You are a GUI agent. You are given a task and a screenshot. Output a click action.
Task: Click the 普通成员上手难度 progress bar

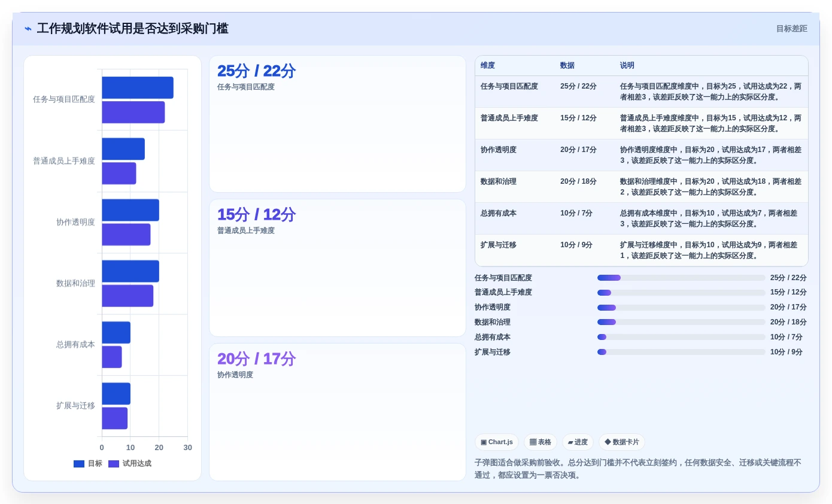[x=681, y=293]
